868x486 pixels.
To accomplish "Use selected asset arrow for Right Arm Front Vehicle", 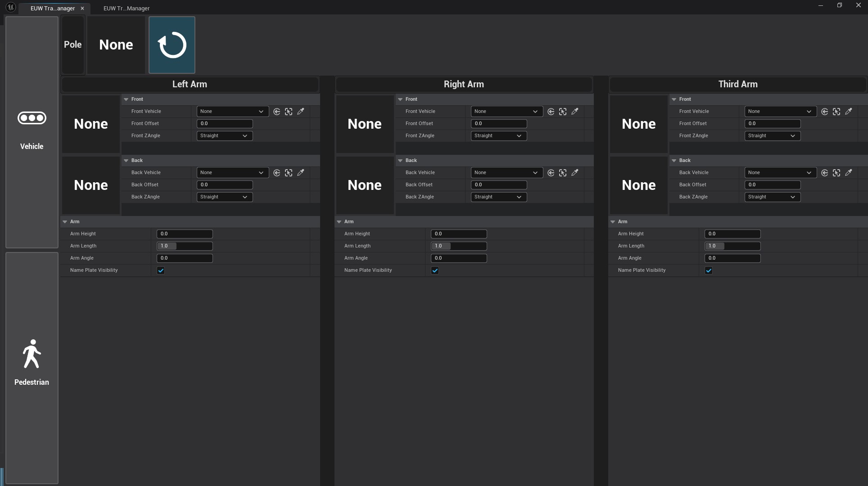I will 551,112.
